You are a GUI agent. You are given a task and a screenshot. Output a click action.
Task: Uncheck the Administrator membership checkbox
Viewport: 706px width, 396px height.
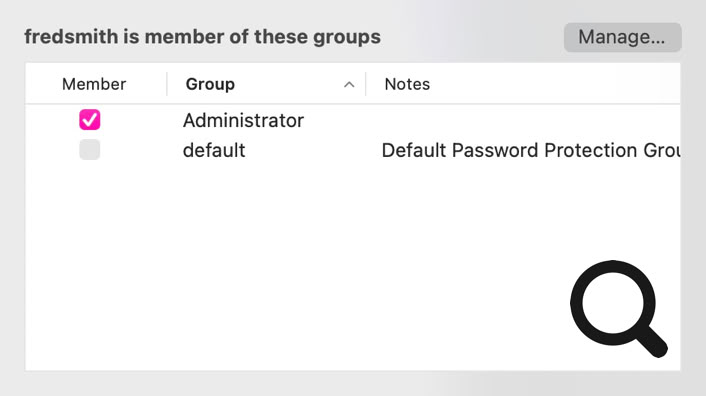click(x=90, y=120)
